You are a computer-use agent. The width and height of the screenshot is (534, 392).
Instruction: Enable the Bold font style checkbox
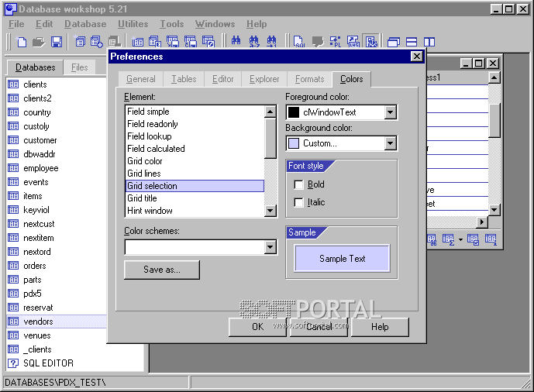(x=298, y=185)
